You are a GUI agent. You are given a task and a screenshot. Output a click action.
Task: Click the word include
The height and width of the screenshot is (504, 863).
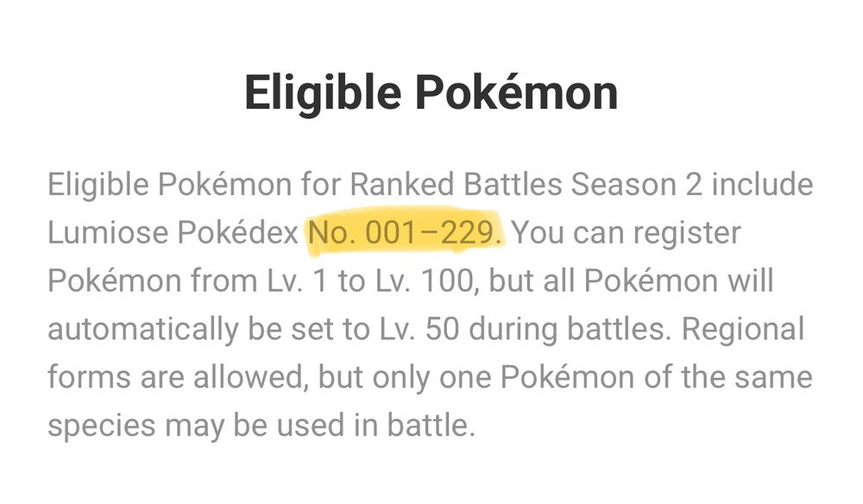point(762,184)
